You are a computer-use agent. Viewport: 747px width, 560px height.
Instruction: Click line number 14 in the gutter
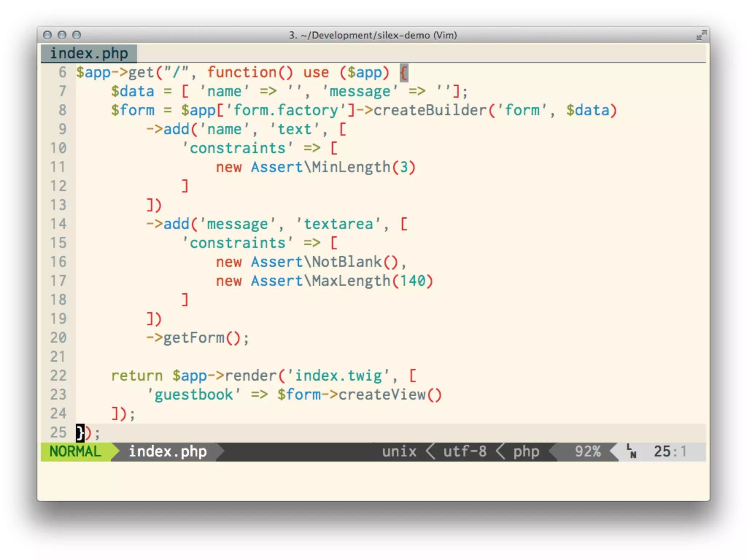pyautogui.click(x=58, y=224)
